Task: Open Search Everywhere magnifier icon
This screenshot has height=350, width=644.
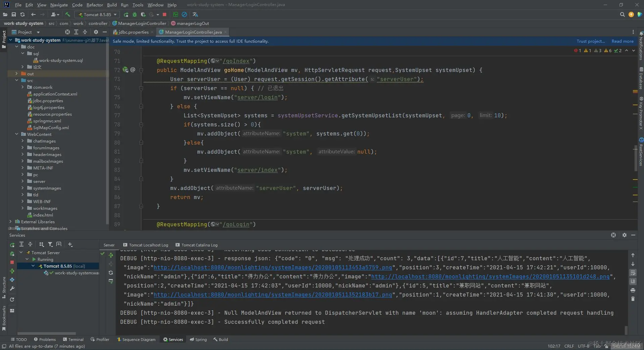Action: [x=622, y=14]
